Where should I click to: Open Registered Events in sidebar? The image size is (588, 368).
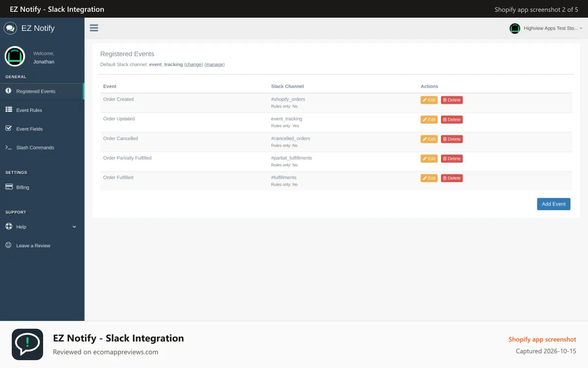42,91
